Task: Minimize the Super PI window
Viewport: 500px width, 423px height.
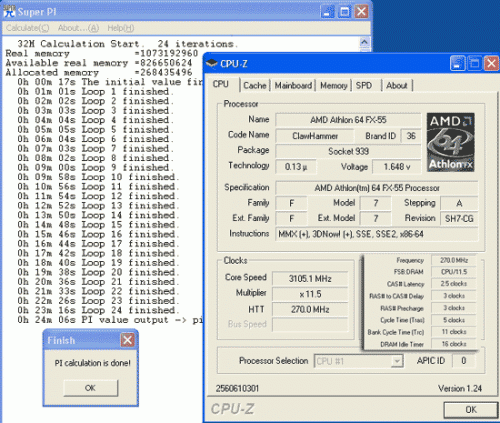Action: (328, 12)
